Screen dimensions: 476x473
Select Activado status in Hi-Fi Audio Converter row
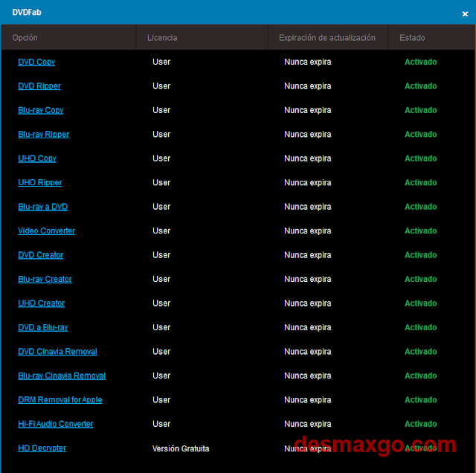[x=421, y=424]
